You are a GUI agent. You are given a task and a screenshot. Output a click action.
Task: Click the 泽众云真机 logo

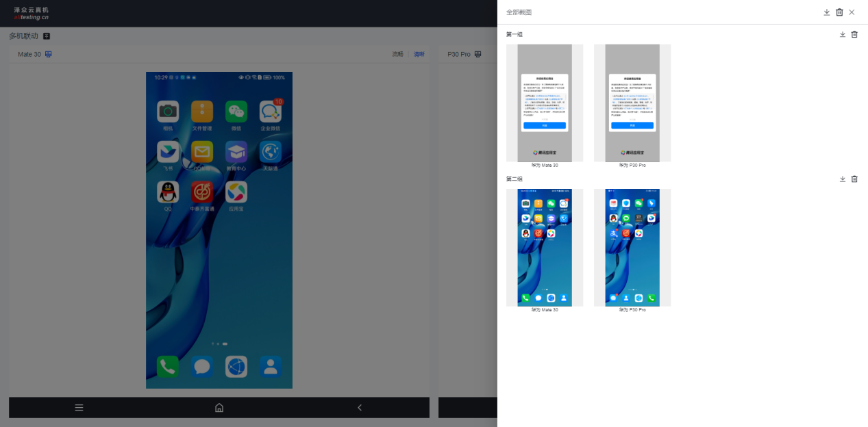click(32, 13)
